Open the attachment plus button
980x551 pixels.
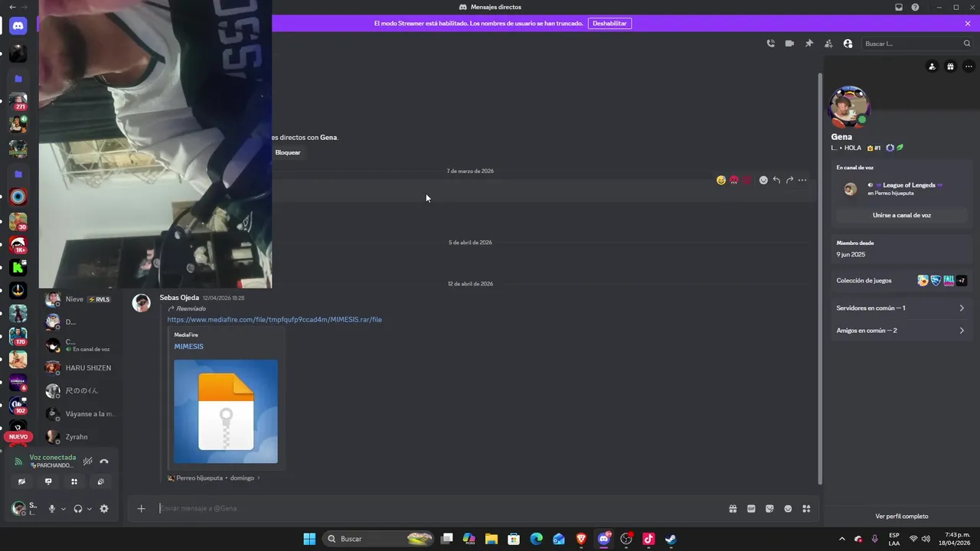(x=141, y=508)
